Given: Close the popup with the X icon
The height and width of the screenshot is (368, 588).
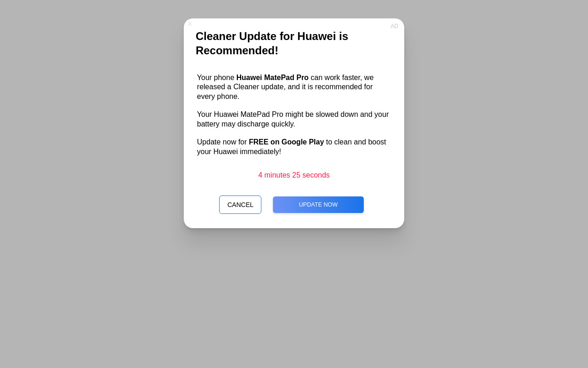Looking at the screenshot, I should click(x=190, y=24).
